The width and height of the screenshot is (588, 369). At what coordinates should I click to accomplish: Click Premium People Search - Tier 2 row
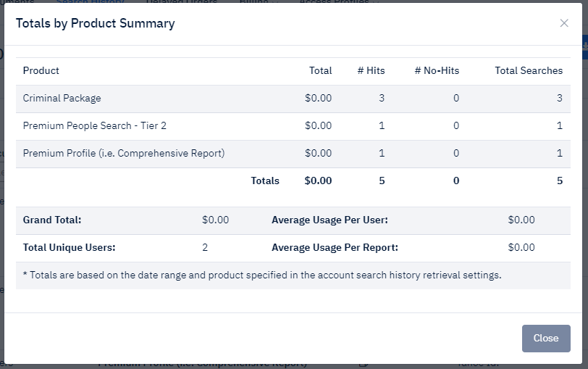tap(95, 125)
